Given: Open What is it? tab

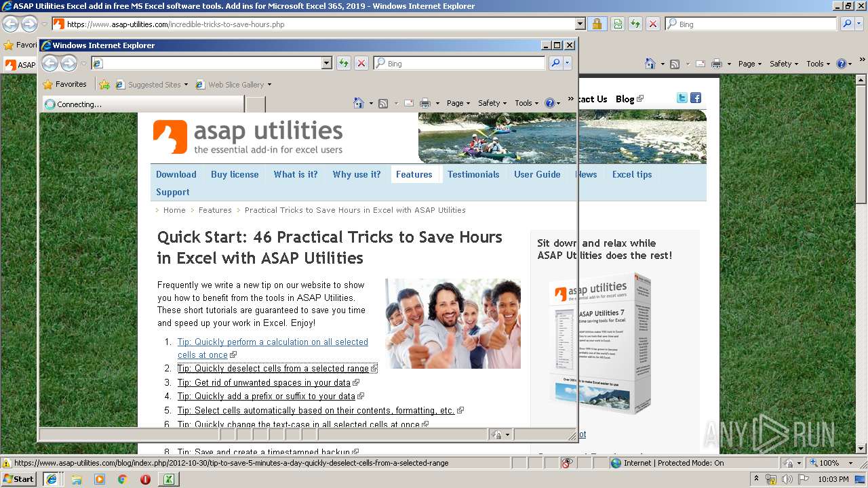Looking at the screenshot, I should click(296, 174).
